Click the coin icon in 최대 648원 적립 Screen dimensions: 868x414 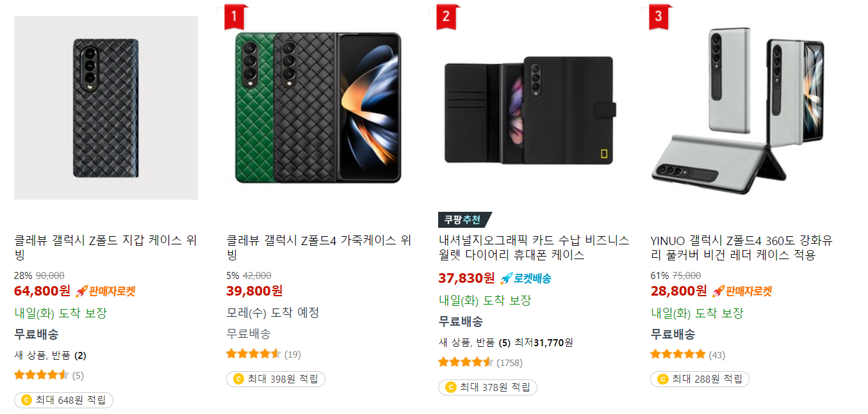[x=26, y=401]
